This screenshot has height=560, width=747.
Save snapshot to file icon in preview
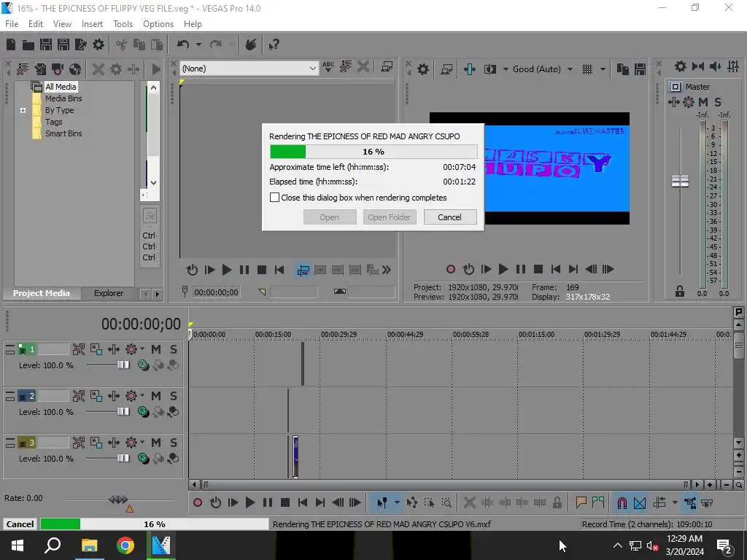[640, 69]
